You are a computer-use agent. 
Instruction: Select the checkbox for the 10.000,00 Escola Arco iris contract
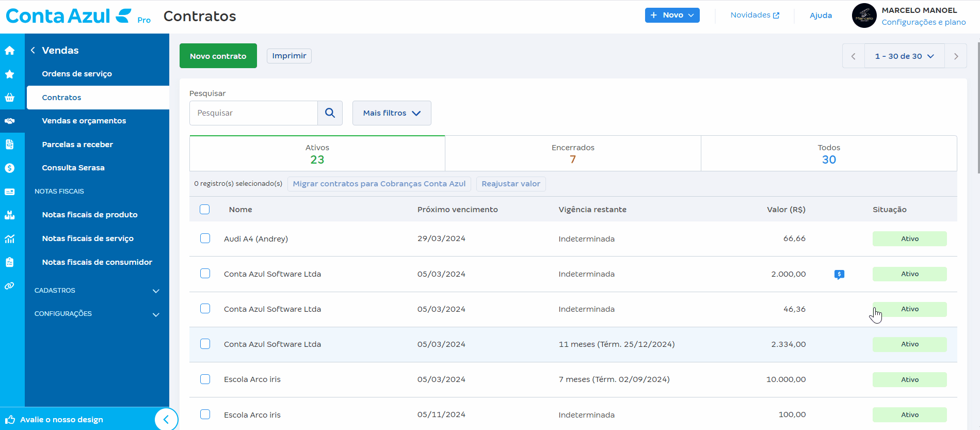[205, 379]
